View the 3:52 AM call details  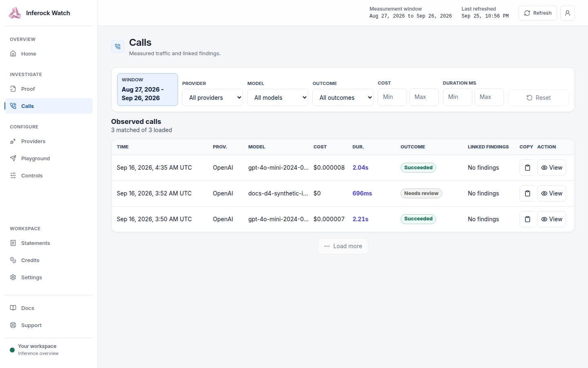(552, 193)
